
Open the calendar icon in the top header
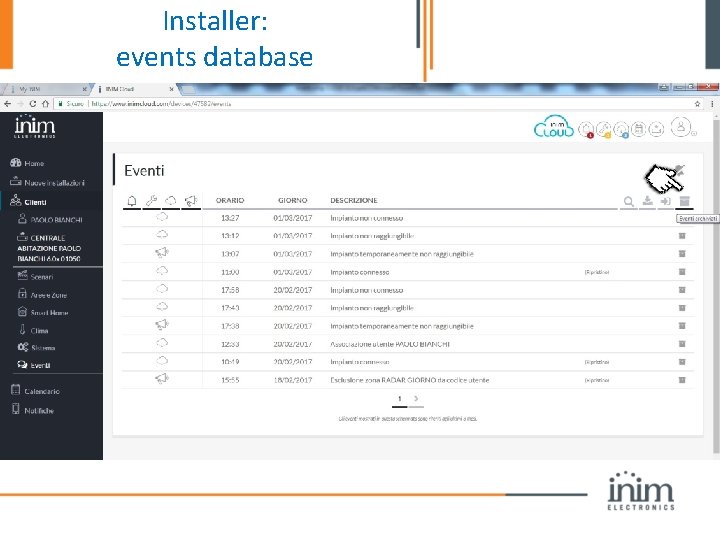point(639,129)
